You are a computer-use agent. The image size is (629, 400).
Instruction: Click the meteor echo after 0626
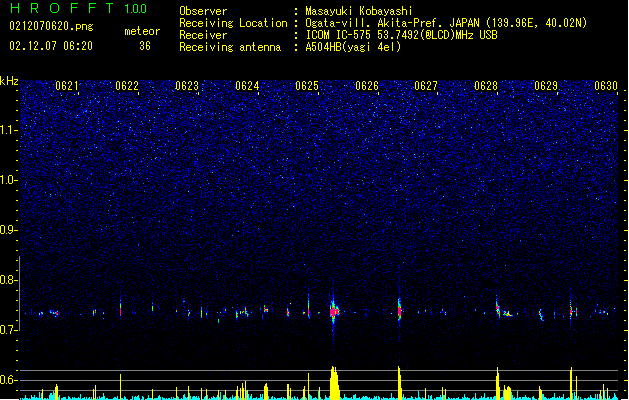pos(399,310)
